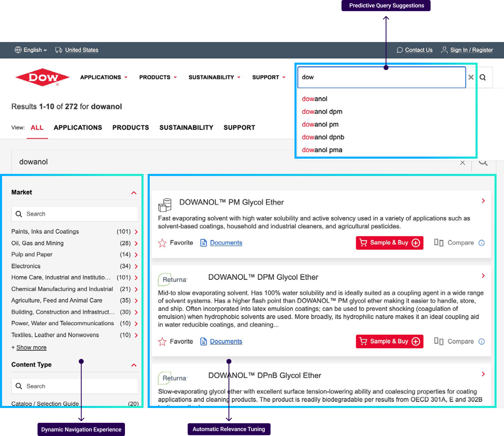Expand the Products navigation menu

pyautogui.click(x=158, y=77)
